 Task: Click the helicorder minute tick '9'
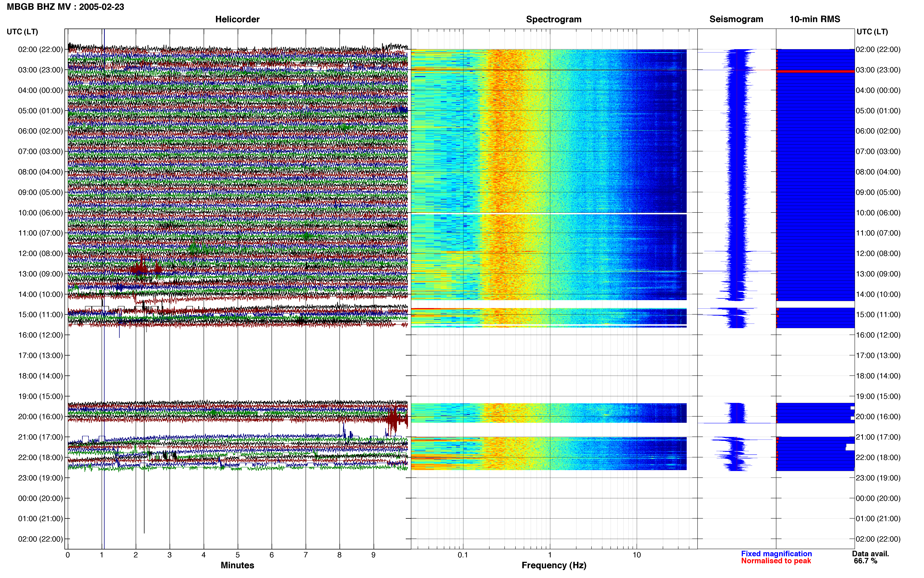click(373, 555)
